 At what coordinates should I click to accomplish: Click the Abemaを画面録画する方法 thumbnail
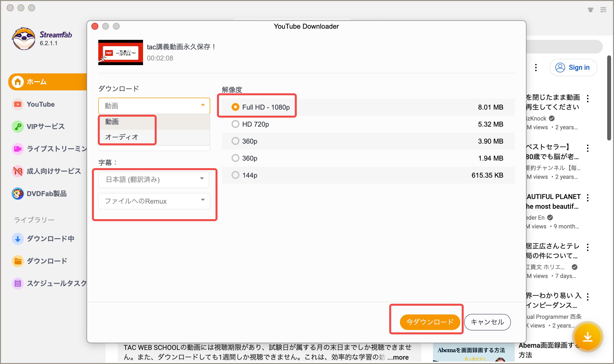pos(474,352)
